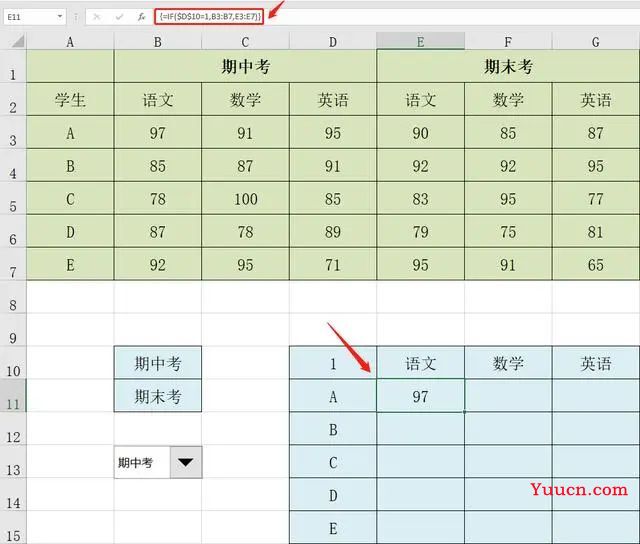Select column G header
Viewport: 640px width, 544px height.
pyautogui.click(x=596, y=42)
